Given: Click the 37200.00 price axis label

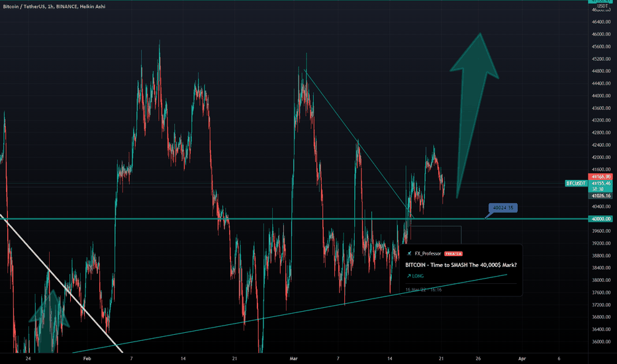Looking at the screenshot, I should pyautogui.click(x=601, y=304).
